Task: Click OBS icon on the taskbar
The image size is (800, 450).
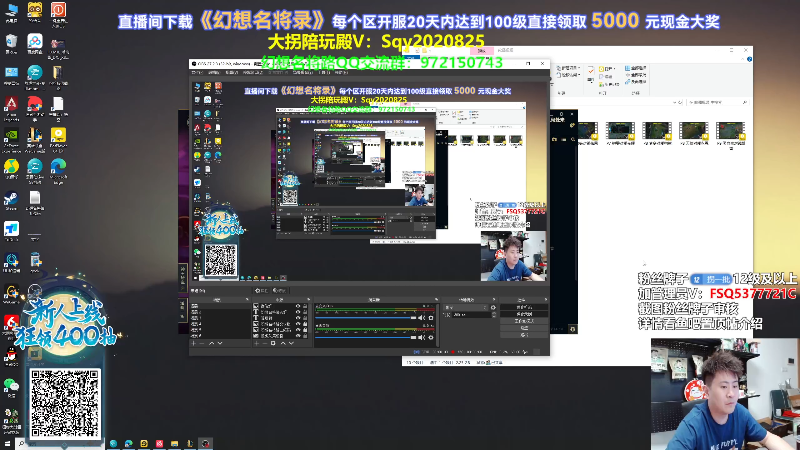Action: tap(205, 443)
